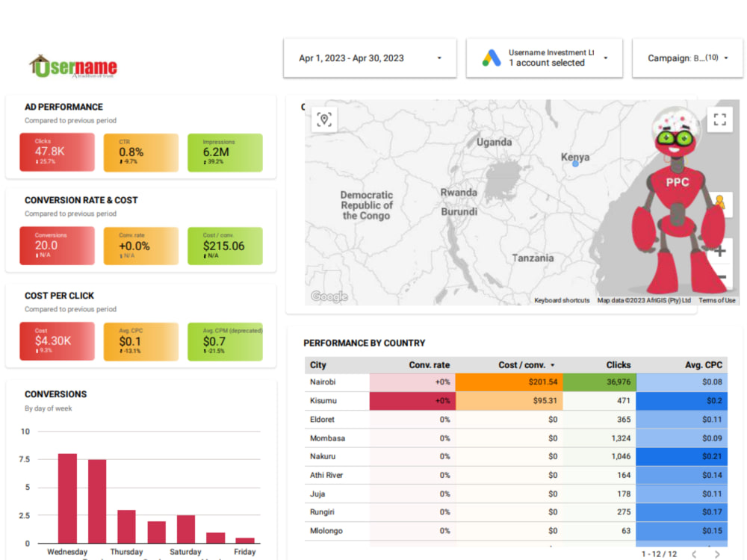The image size is (747, 560).
Task: Click the $0.21 Avg. CPC cell
Action: click(682, 456)
